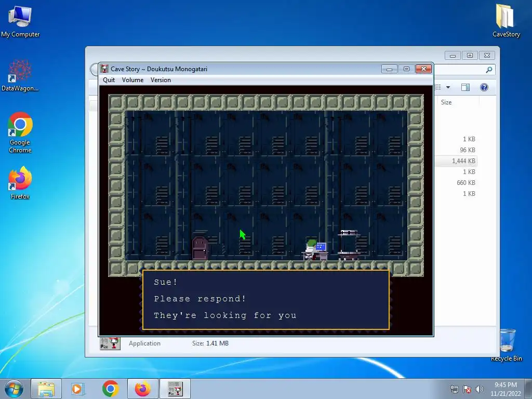Launch Firefox from the desktop icon

click(x=20, y=182)
